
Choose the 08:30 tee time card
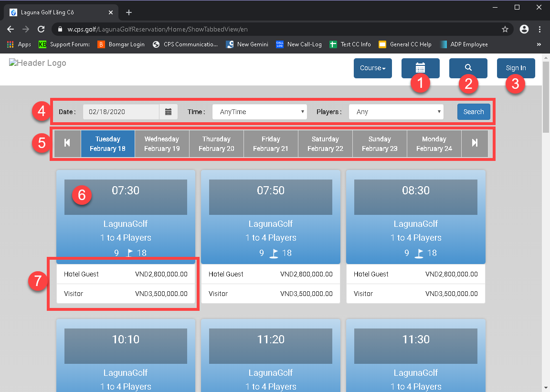(415, 217)
